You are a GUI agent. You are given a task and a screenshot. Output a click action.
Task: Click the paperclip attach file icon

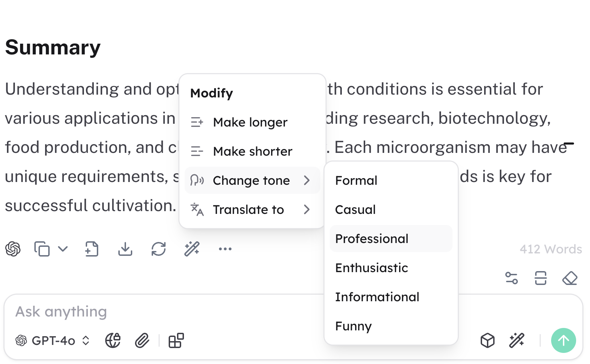(x=142, y=340)
